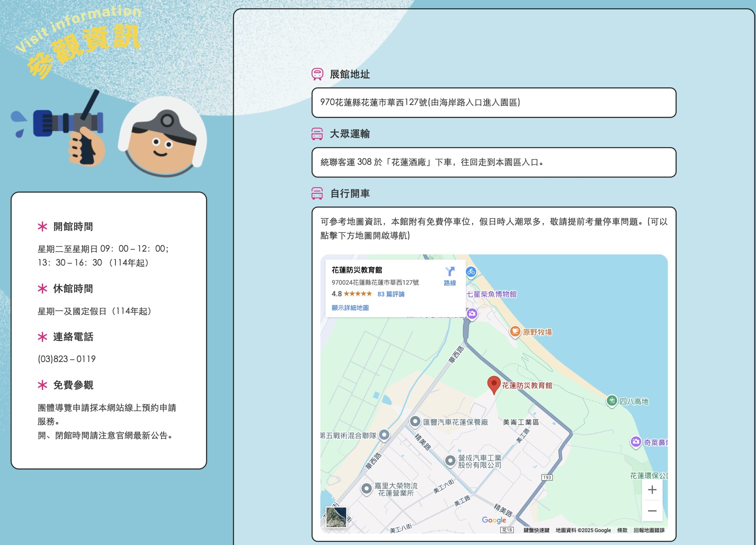The image size is (756, 545).
Task: Click the bus icon beside 自行開車
Action: click(x=317, y=193)
